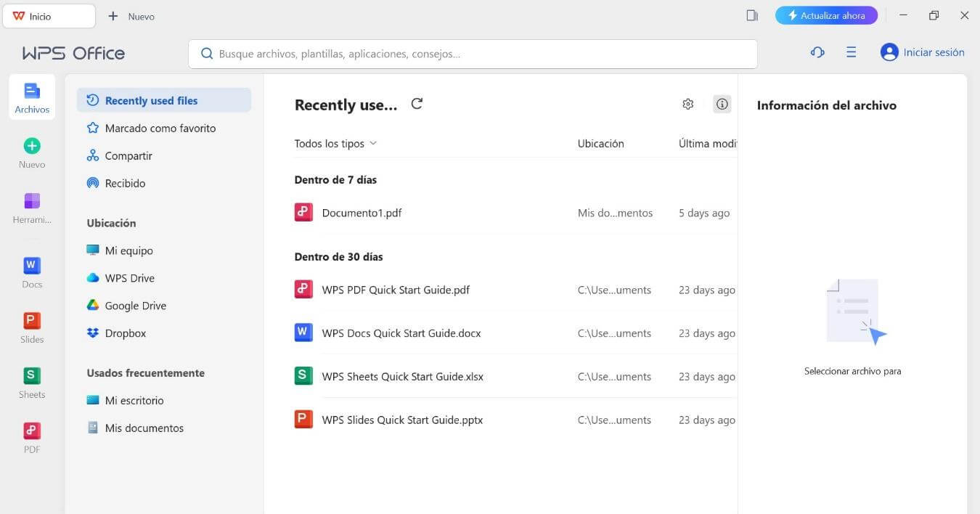The height and width of the screenshot is (514, 980).
Task: Open the hamburger menu near Iniciar sesión
Action: pyautogui.click(x=851, y=52)
